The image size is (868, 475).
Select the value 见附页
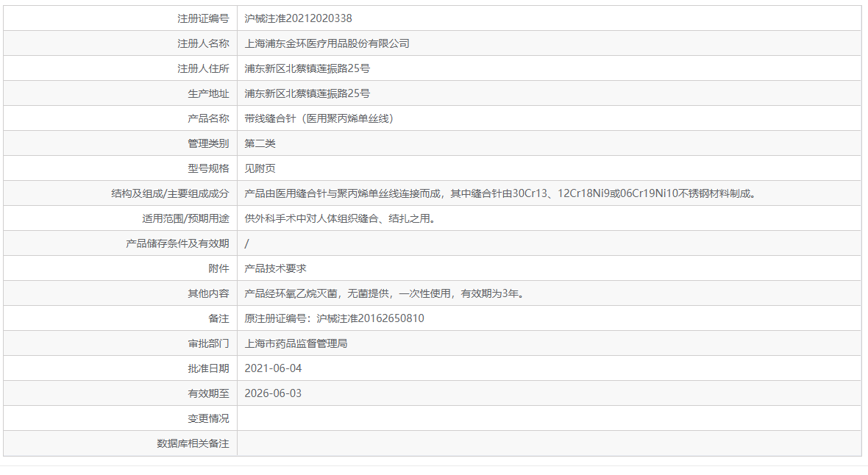click(260, 168)
